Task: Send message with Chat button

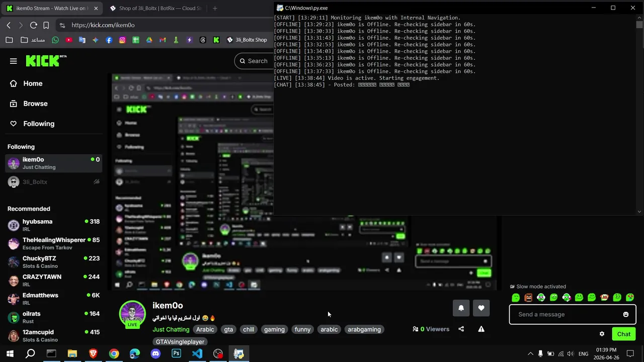Action: point(624,334)
